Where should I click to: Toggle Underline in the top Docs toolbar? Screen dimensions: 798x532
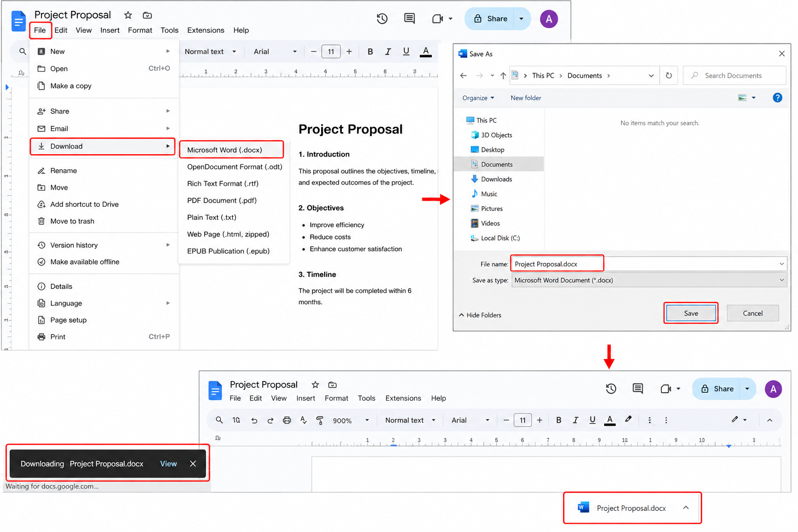406,51
